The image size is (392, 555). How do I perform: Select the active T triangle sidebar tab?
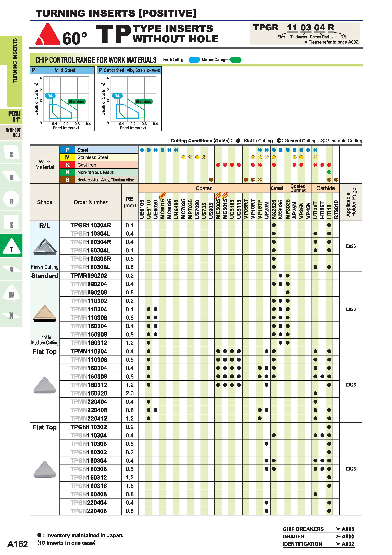[x=11, y=246]
